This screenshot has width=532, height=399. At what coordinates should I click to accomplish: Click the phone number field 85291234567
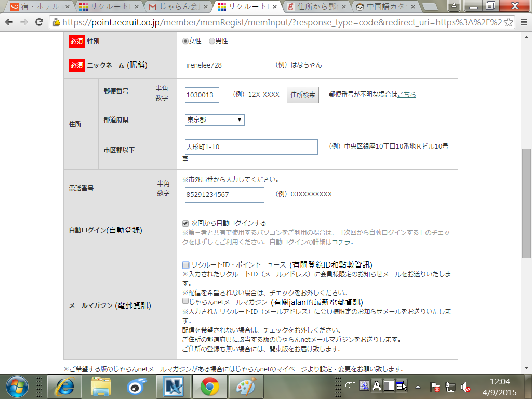pos(224,194)
